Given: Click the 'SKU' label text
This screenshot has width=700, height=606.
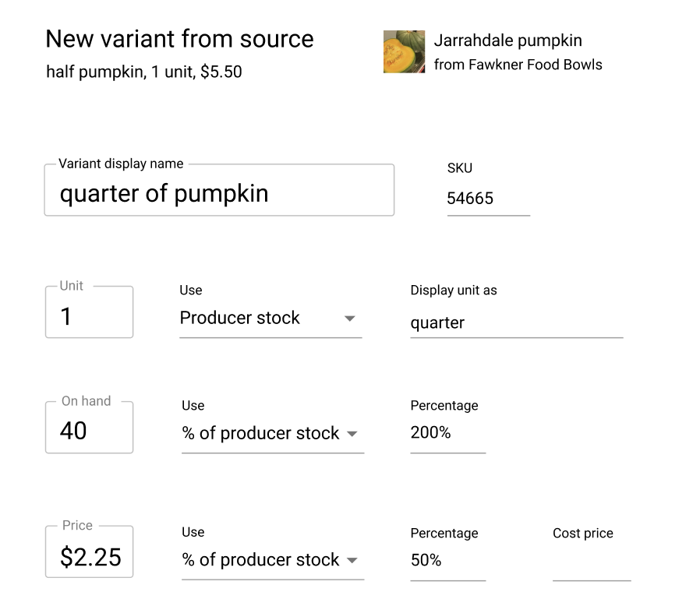Looking at the screenshot, I should (459, 168).
